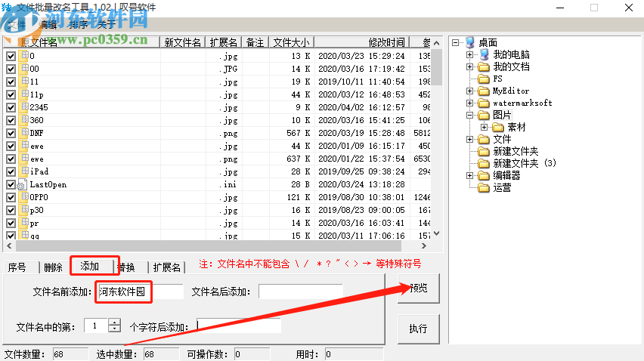
Task: Uncheck the checkbox for file 11p
Action: tap(11, 94)
